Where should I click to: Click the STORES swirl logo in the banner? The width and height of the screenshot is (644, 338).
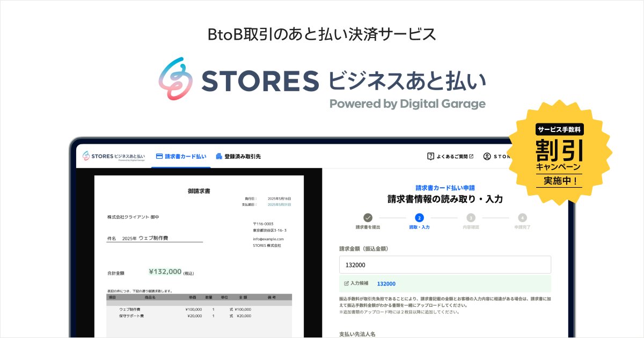coord(175,79)
